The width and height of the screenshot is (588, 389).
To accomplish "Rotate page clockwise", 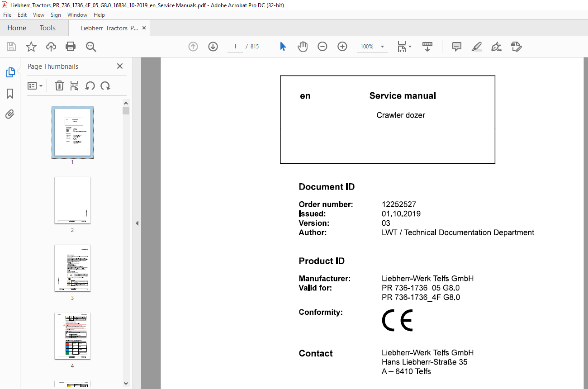I will pyautogui.click(x=105, y=85).
